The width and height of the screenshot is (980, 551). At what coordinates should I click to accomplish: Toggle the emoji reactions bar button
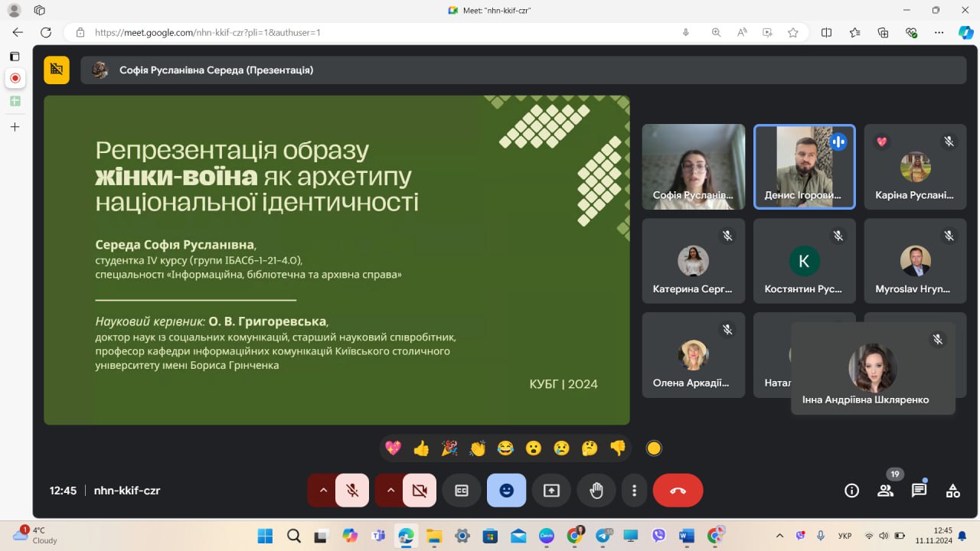[506, 491]
